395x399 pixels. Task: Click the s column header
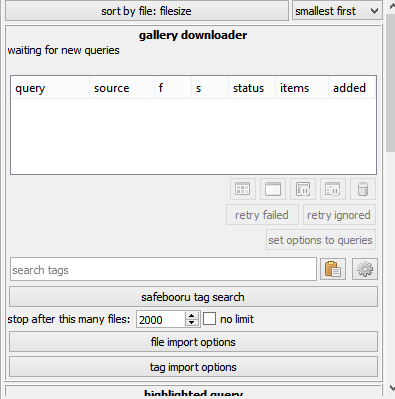(210, 88)
